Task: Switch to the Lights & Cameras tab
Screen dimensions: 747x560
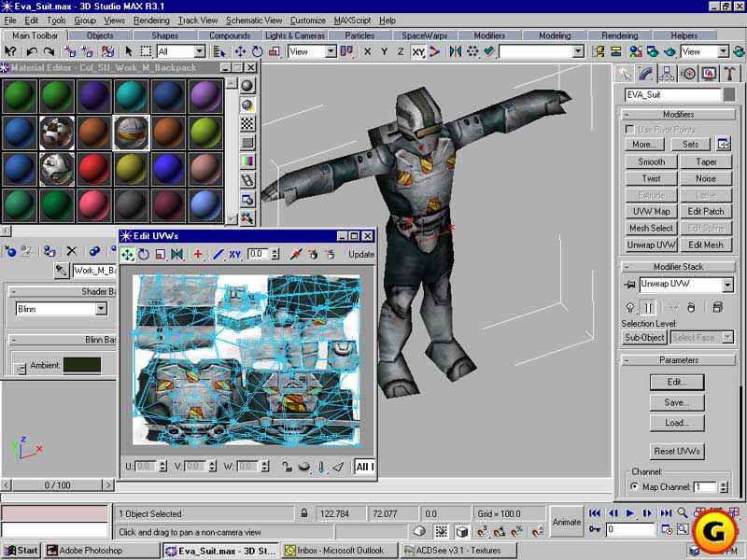Action: (295, 35)
